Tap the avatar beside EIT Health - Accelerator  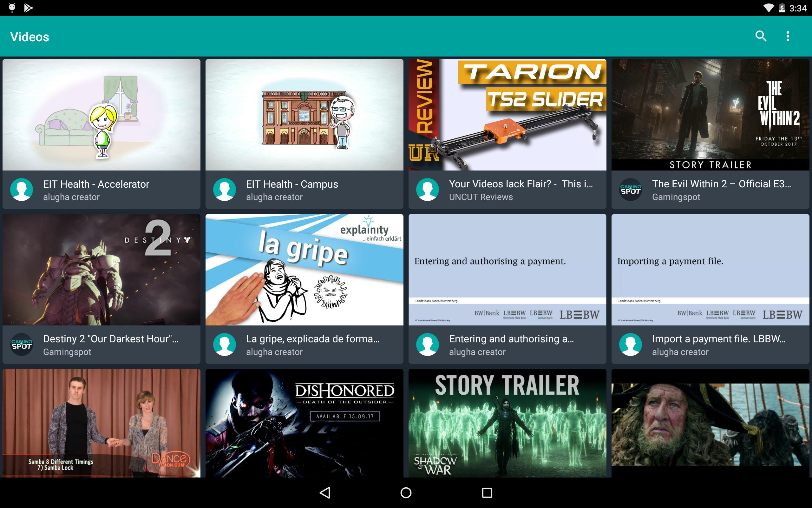pyautogui.click(x=22, y=190)
